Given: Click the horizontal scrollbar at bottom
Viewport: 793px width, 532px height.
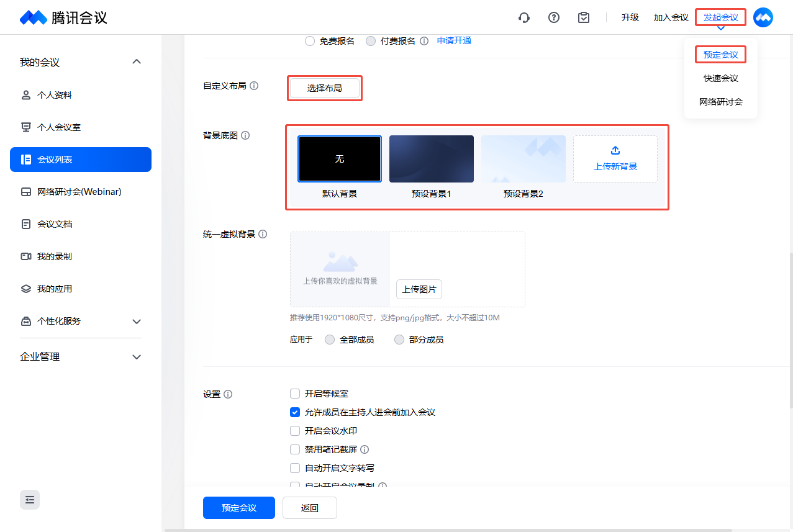Looking at the screenshot, I should [447, 530].
